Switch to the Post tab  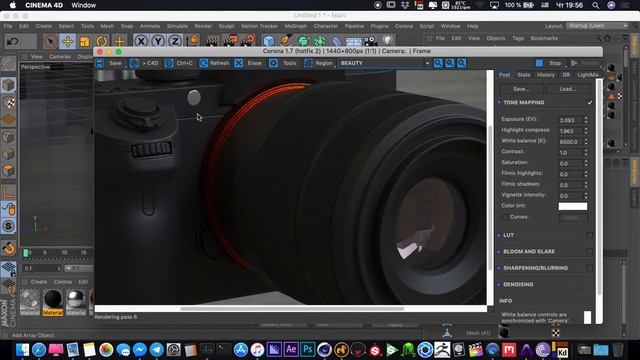click(x=504, y=75)
